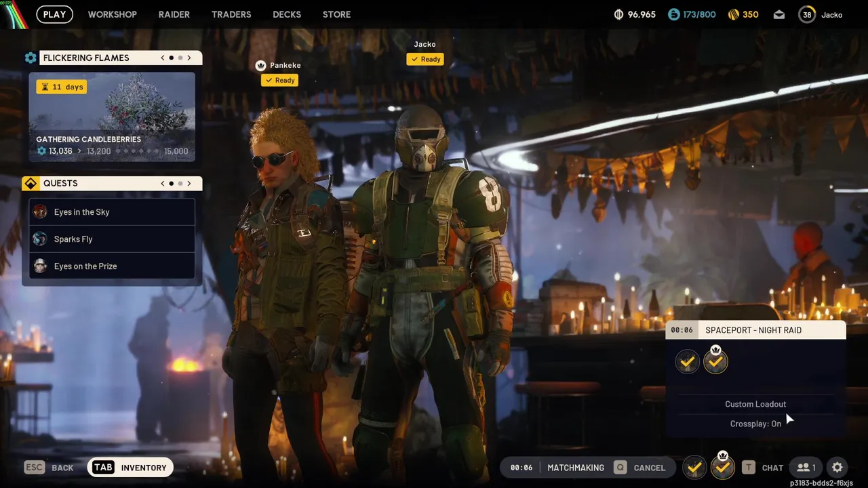Click the Eyes in the Sky quest portrait

[40, 212]
